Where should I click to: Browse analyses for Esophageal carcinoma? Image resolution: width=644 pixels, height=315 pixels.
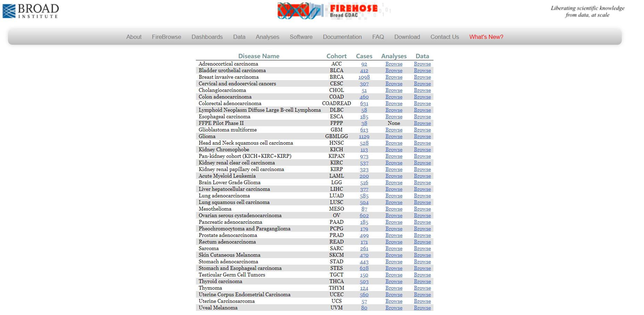point(394,117)
